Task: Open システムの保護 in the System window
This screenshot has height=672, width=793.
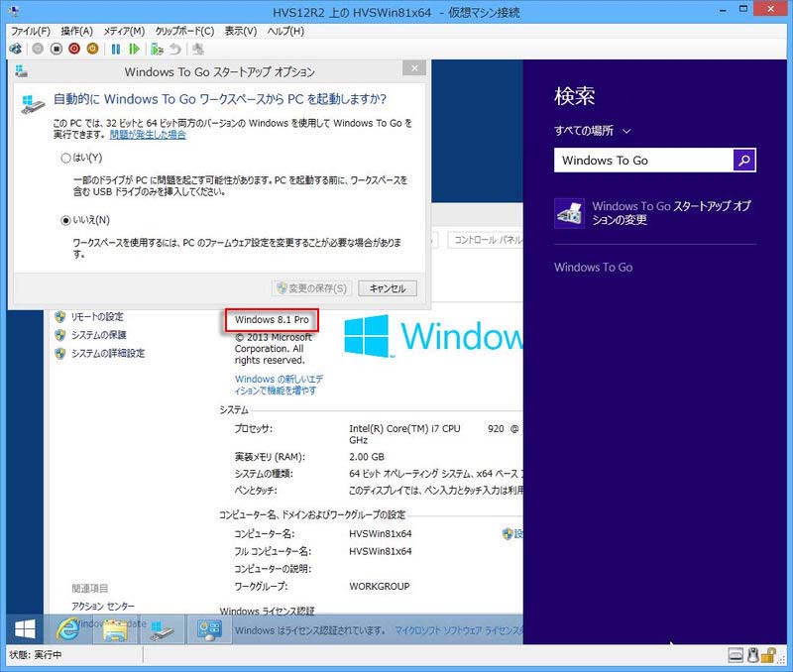Action: [x=98, y=335]
